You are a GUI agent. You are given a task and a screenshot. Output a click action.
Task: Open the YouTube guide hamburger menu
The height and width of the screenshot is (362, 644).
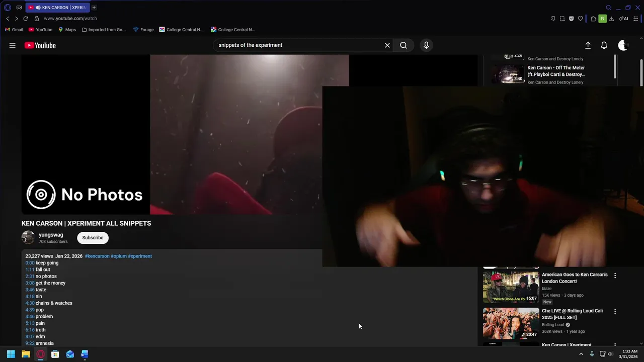[x=12, y=45]
